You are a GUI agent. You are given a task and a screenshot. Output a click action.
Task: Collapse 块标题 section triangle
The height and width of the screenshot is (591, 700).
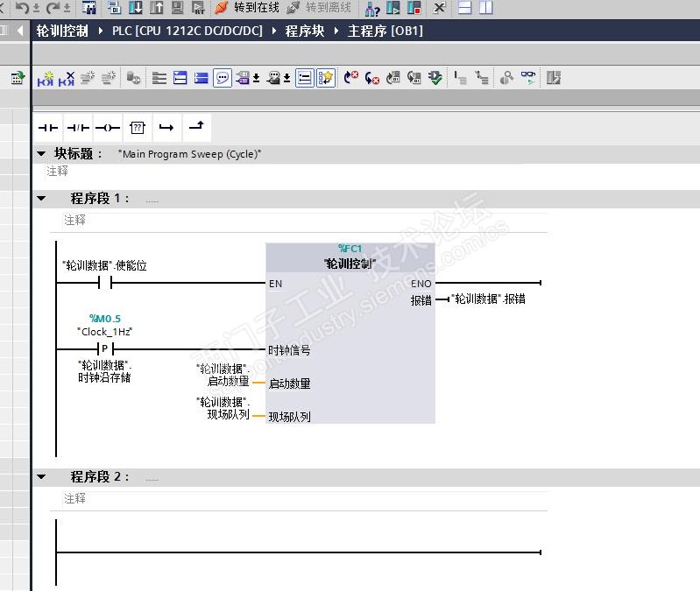[41, 153]
